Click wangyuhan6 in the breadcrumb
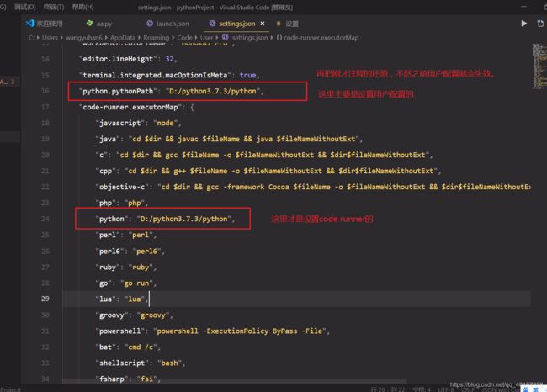Image resolution: width=547 pixels, height=392 pixels. click(83, 38)
